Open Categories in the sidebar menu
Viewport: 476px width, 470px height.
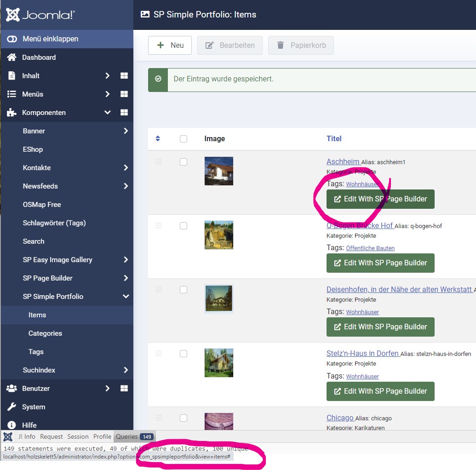[45, 333]
